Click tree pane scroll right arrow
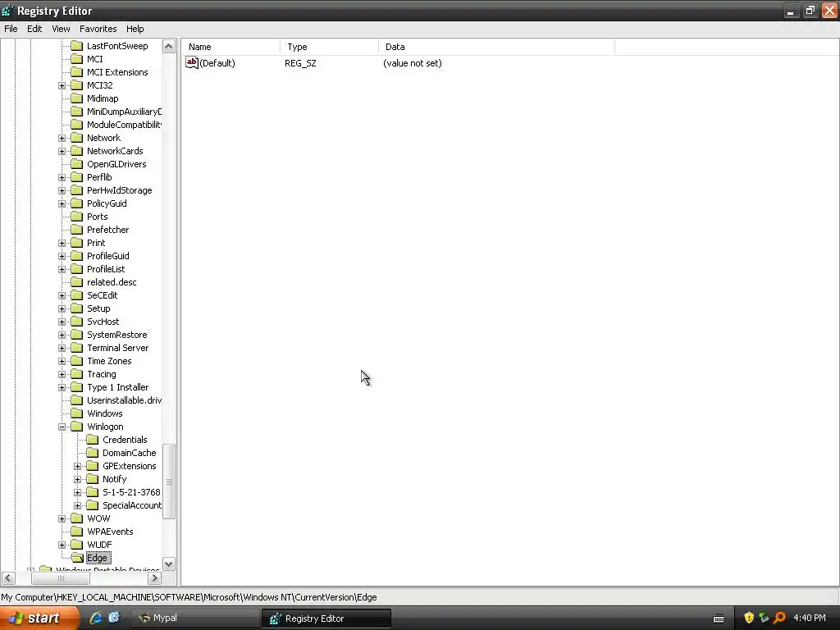840x630 pixels. [154, 578]
